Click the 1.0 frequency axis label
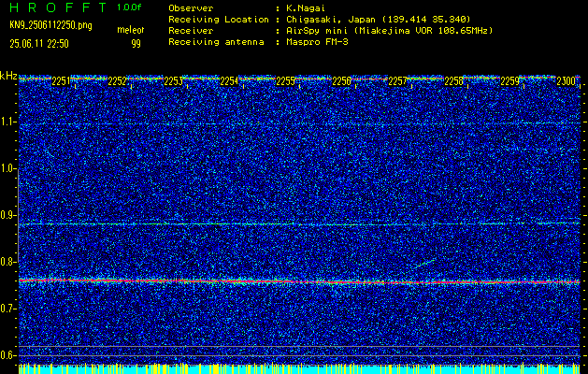The width and height of the screenshot is (588, 374). pyautogui.click(x=8, y=169)
